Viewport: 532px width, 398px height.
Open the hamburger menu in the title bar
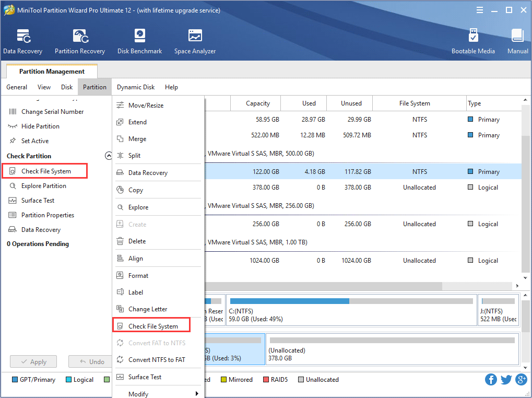479,9
